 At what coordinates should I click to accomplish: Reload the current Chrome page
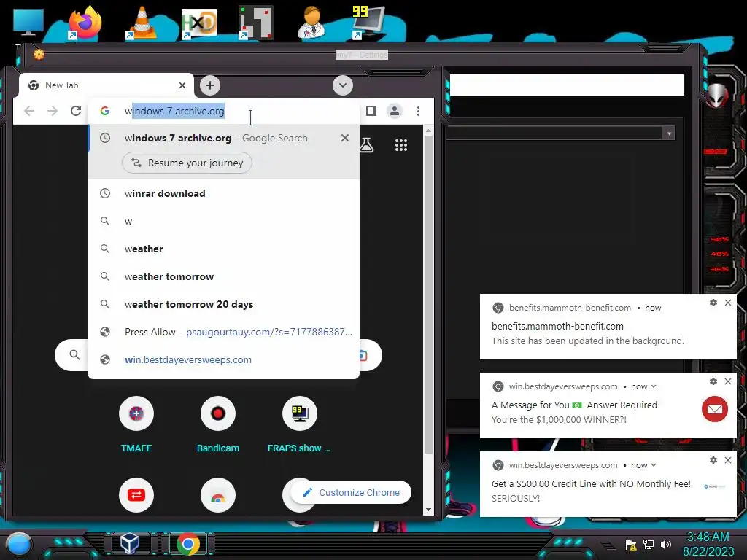tap(76, 111)
